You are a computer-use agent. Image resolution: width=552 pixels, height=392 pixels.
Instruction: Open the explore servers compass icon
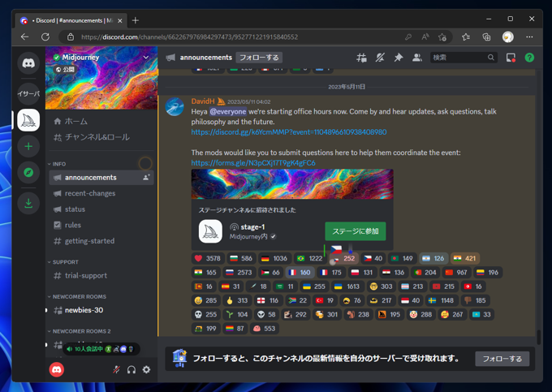click(x=28, y=172)
